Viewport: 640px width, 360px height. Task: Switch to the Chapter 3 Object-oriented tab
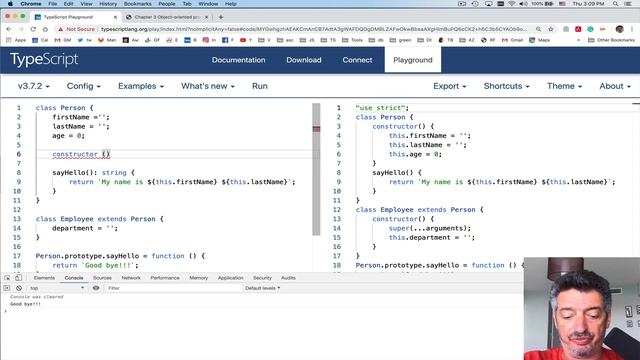[x=167, y=17]
